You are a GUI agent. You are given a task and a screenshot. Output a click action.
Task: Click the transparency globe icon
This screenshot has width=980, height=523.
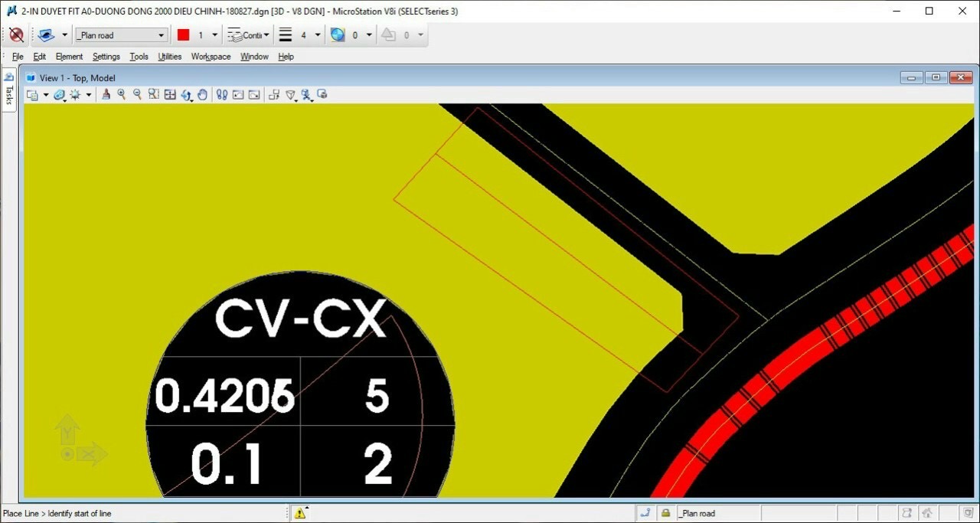(338, 35)
